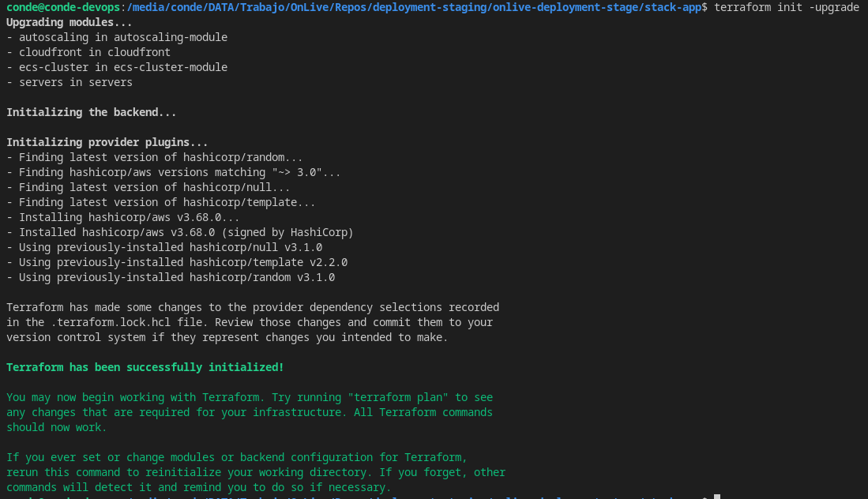Click the 'Upgrading modules...' heading line
The width and height of the screenshot is (868, 499).
(x=70, y=22)
